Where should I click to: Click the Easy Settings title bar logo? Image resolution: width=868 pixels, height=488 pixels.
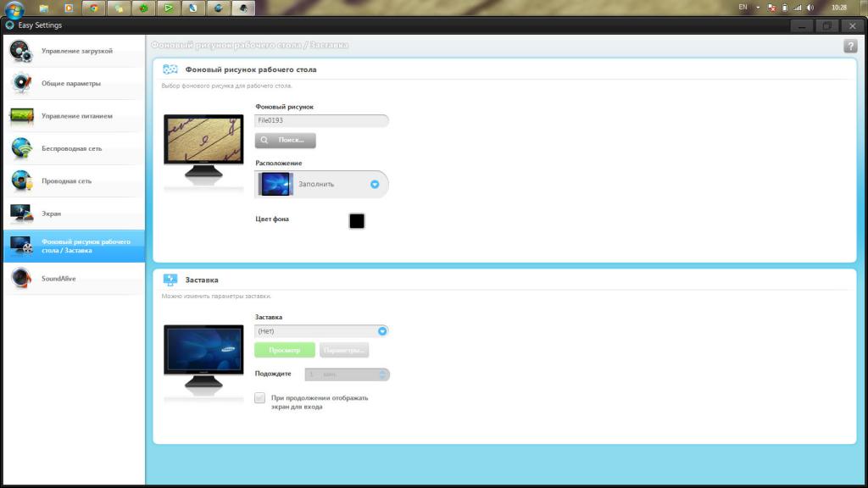9,25
